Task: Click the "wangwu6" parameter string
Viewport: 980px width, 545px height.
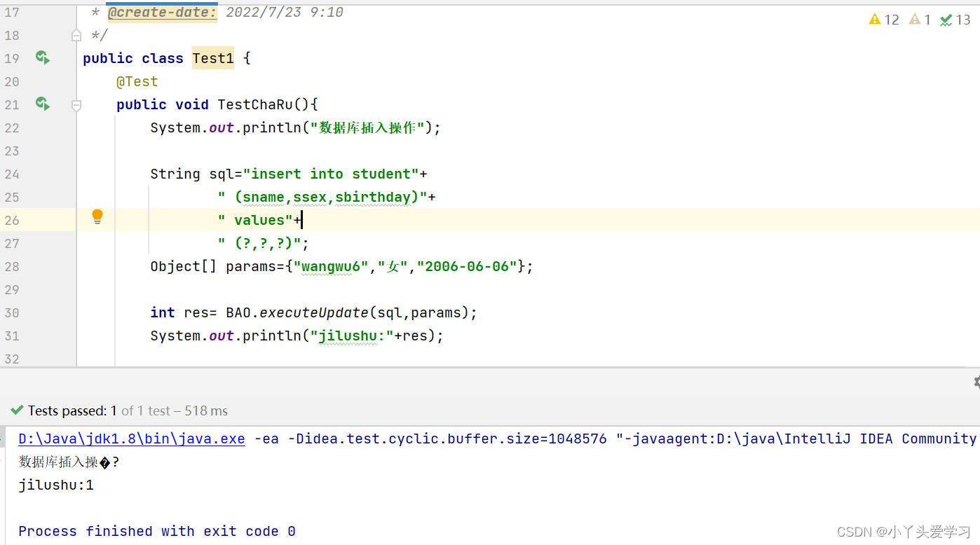Action: (331, 266)
